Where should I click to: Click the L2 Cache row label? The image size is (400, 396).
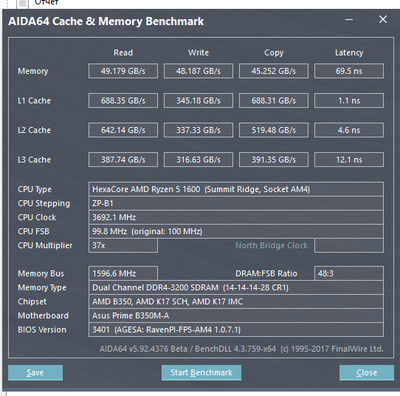click(34, 130)
